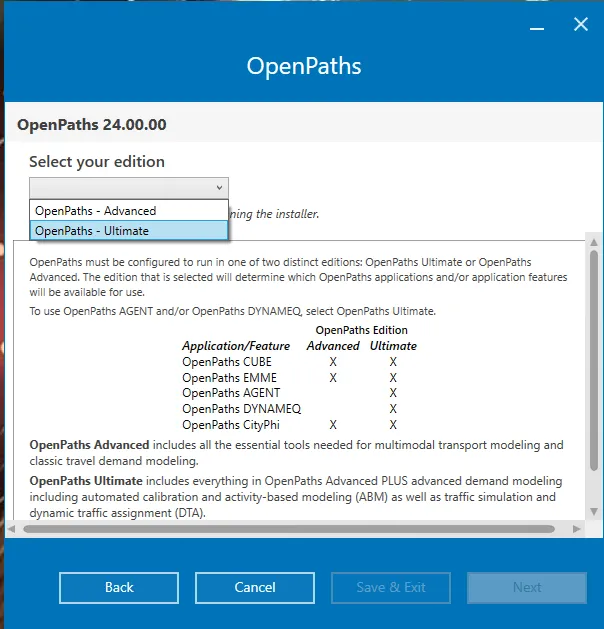The image size is (604, 629).
Task: Click vertical scrollbar down arrow
Action: 594,511
